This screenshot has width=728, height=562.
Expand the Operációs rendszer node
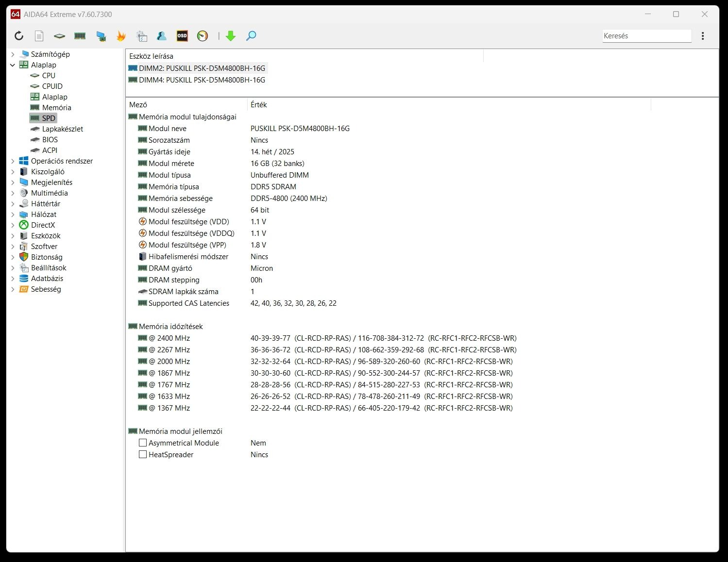tap(13, 161)
